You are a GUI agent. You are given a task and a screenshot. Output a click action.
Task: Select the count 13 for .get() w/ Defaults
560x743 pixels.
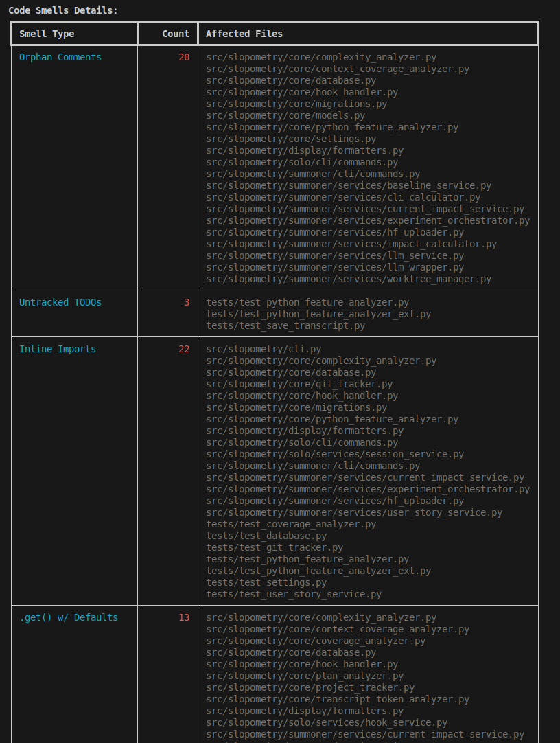click(x=184, y=617)
